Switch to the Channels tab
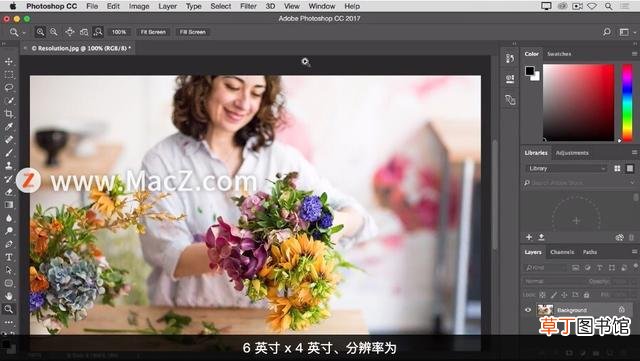This screenshot has width=640, height=361. pyautogui.click(x=562, y=252)
